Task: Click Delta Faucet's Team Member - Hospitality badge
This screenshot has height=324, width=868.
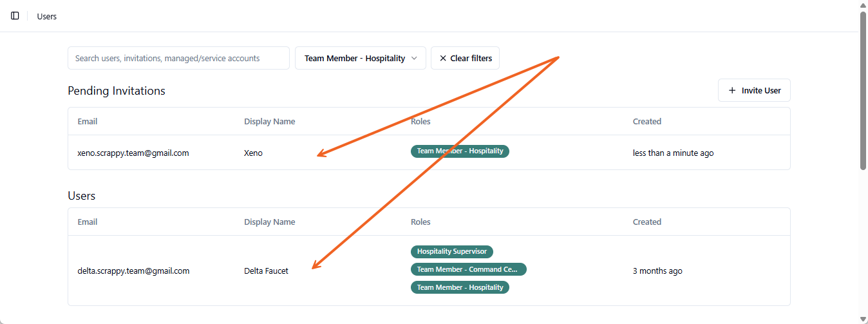Action: (x=460, y=287)
